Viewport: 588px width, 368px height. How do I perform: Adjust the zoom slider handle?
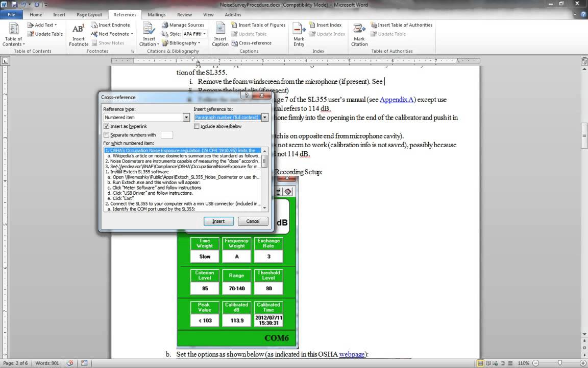click(x=559, y=363)
